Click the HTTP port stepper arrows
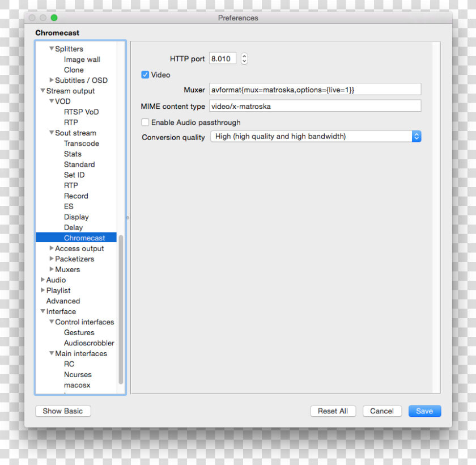The height and width of the screenshot is (465, 476). pos(244,58)
